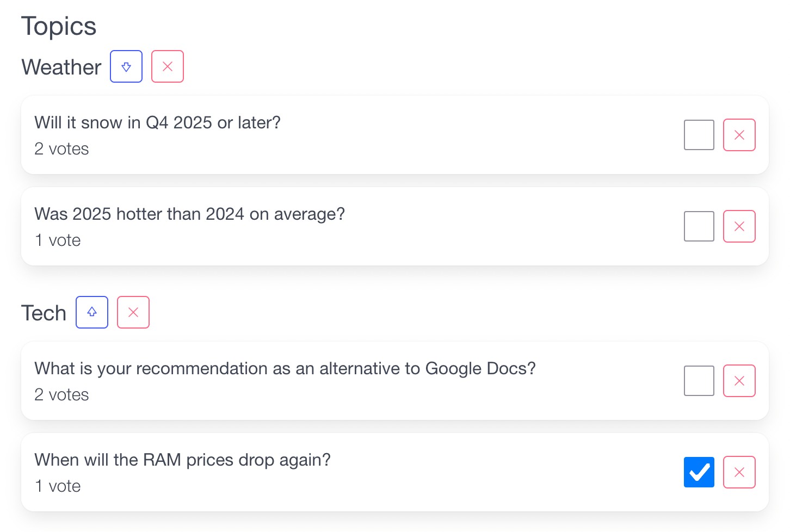
Task: Tick the checkbox for 2025 hotter question
Action: point(699,226)
